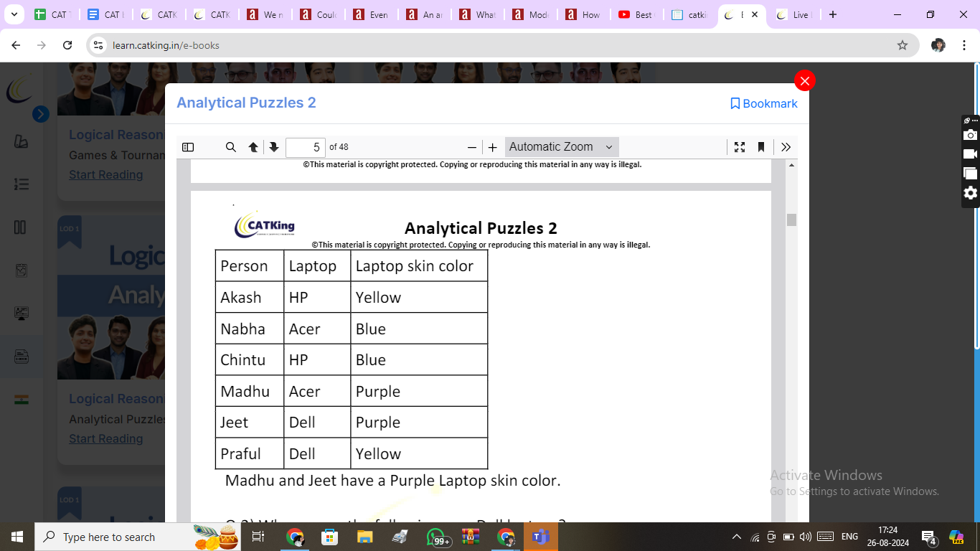Open the monitor icon in the left sidebar
Image resolution: width=980 pixels, height=551 pixels.
point(21,314)
